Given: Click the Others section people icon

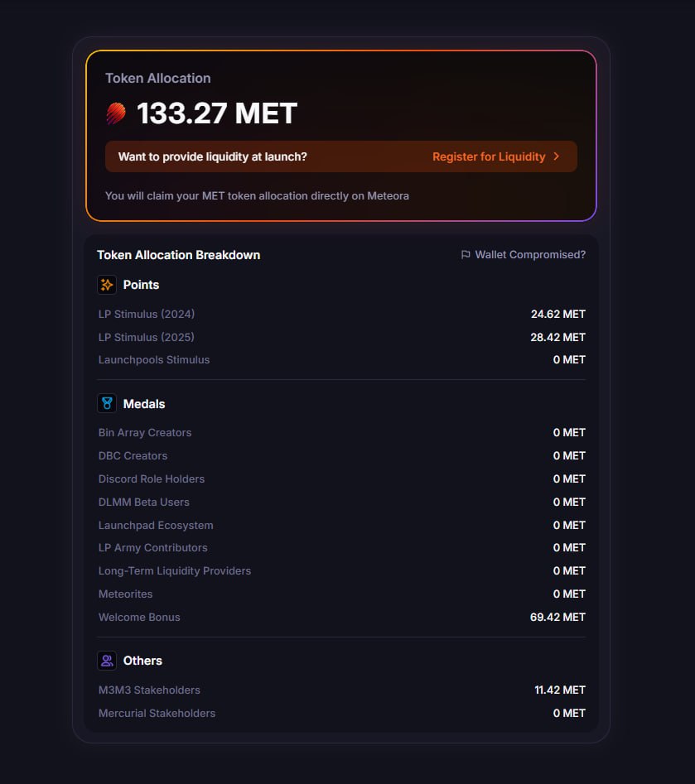Looking at the screenshot, I should [107, 661].
